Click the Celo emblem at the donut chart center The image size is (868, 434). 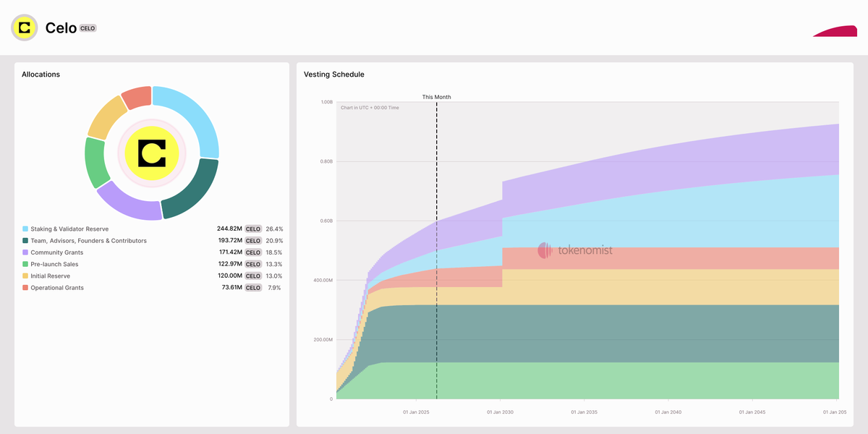pyautogui.click(x=150, y=153)
